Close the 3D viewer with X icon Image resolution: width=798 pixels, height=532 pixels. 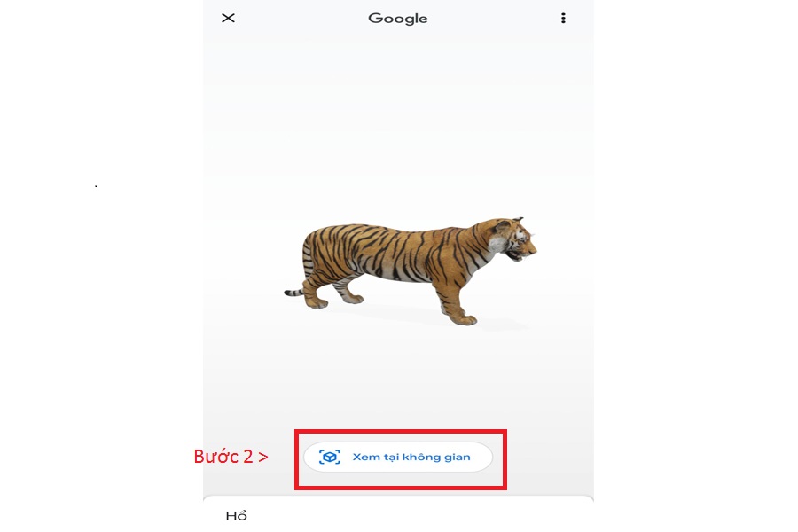tap(228, 19)
